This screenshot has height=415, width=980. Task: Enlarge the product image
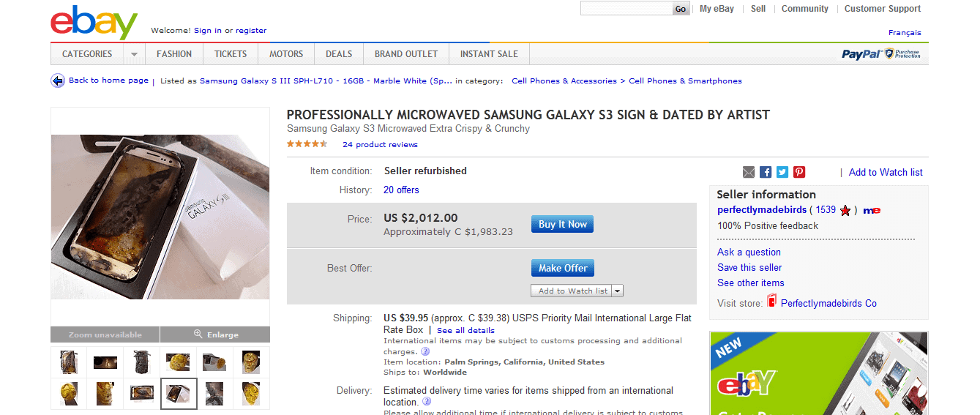215,334
